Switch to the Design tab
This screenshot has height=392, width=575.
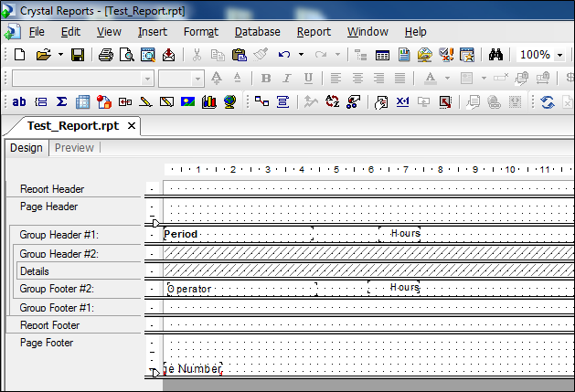(27, 148)
